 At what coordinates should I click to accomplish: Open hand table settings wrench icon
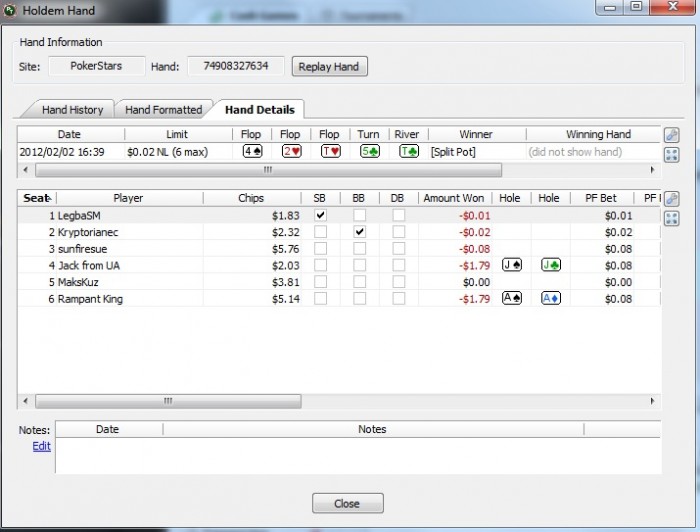click(x=671, y=135)
